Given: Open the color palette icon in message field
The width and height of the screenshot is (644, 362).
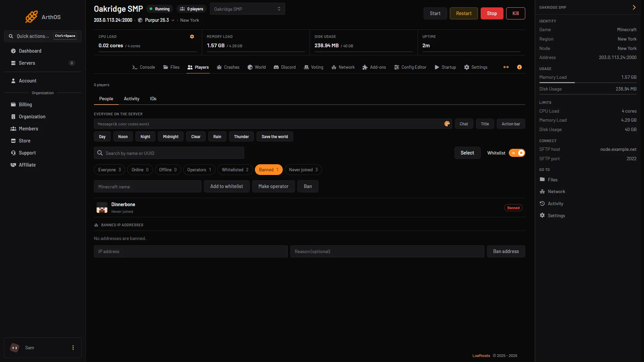Looking at the screenshot, I should [447, 124].
